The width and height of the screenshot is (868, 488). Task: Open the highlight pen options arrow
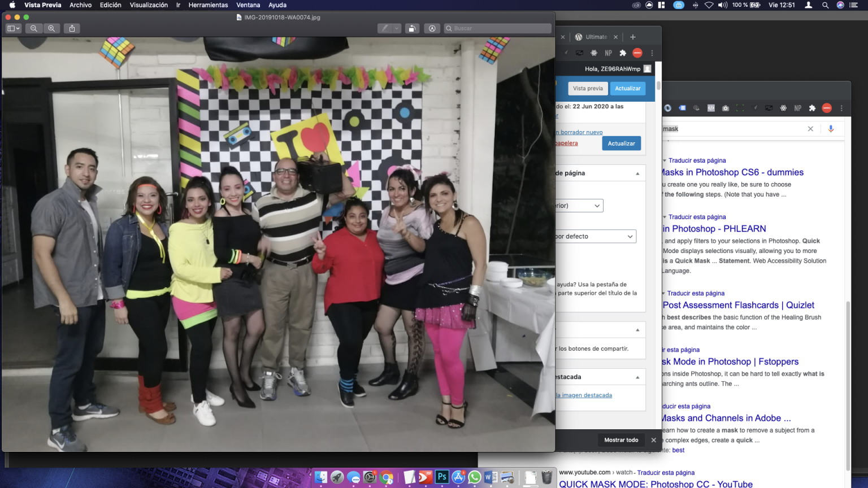click(x=397, y=28)
